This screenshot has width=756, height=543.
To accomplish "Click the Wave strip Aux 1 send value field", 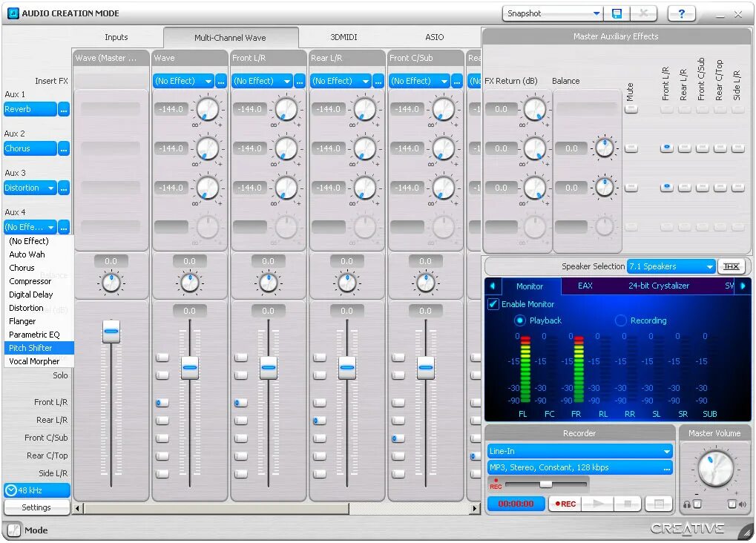I will pyautogui.click(x=171, y=110).
